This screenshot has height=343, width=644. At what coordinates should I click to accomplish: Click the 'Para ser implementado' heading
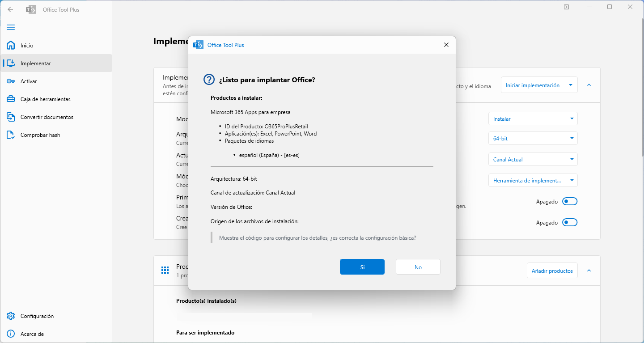click(x=205, y=333)
